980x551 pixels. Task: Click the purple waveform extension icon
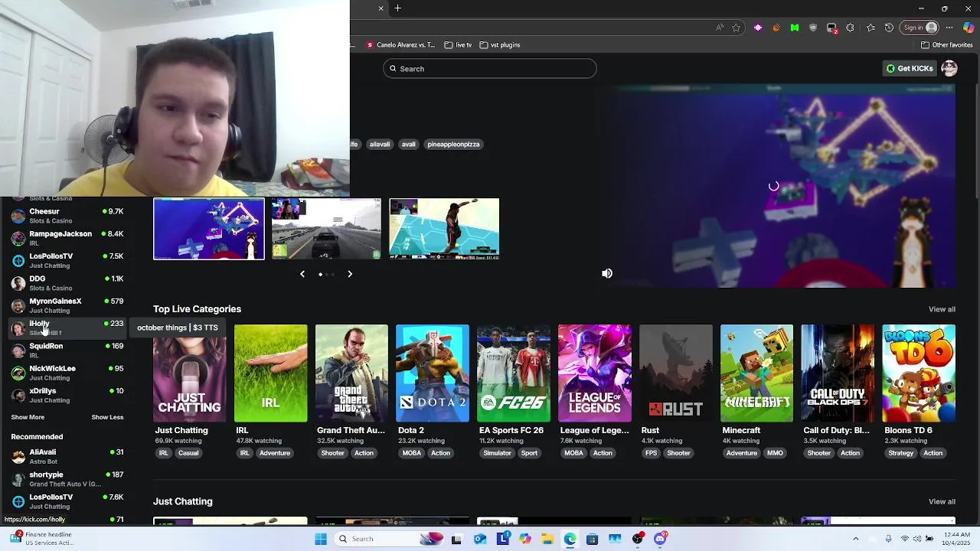pyautogui.click(x=758, y=28)
